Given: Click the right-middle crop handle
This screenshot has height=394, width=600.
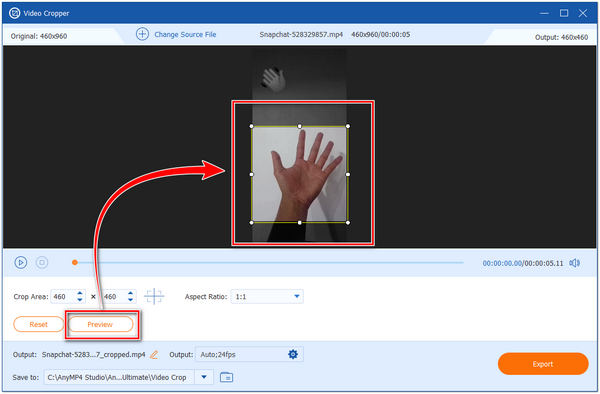Looking at the screenshot, I should click(x=348, y=174).
